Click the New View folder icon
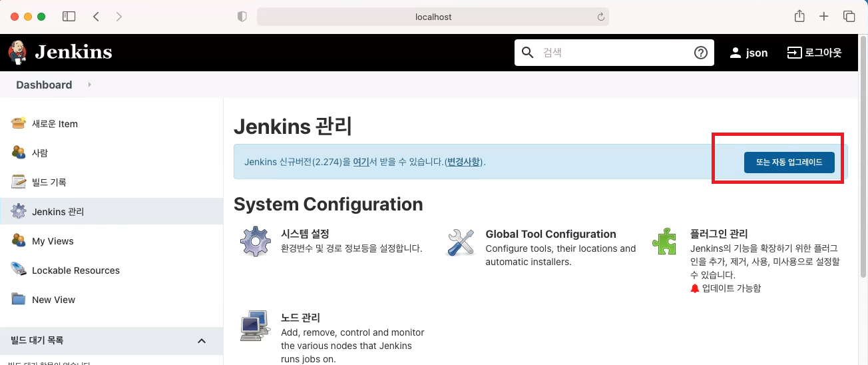This screenshot has width=868, height=365. 19,299
